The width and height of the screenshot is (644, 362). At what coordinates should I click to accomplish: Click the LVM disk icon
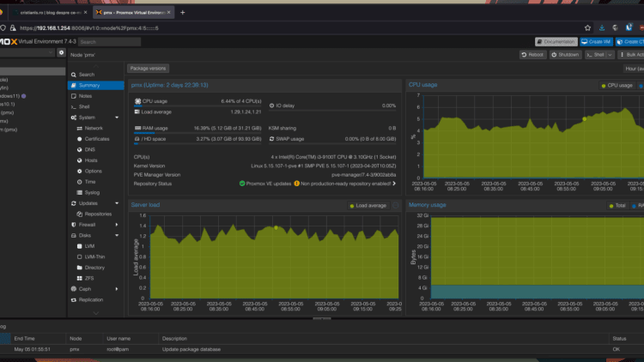tap(79, 246)
